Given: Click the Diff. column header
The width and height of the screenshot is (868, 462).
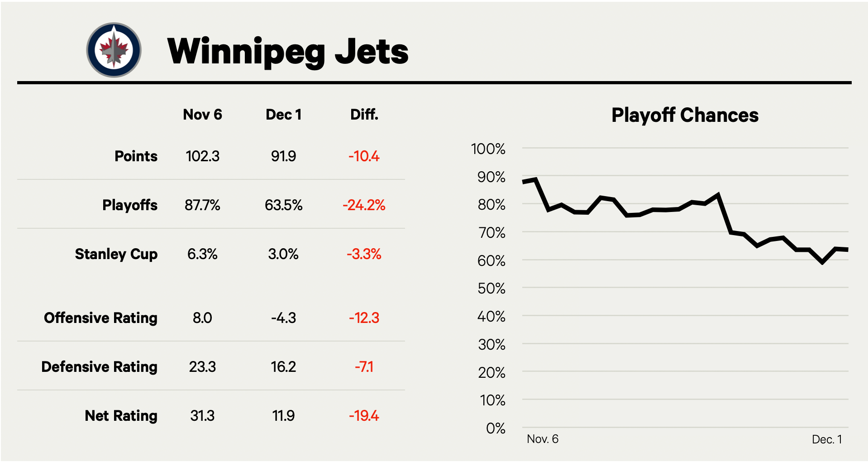Looking at the screenshot, I should pos(364,115).
